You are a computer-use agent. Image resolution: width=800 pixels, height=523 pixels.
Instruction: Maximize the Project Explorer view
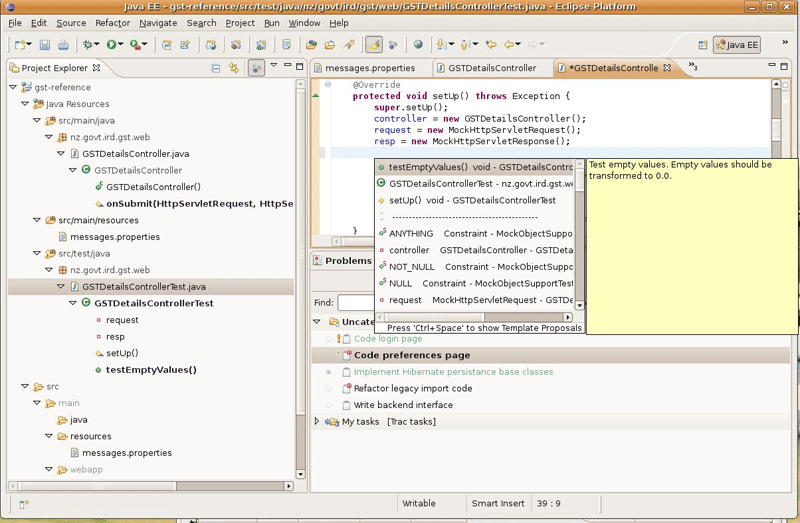click(x=299, y=66)
